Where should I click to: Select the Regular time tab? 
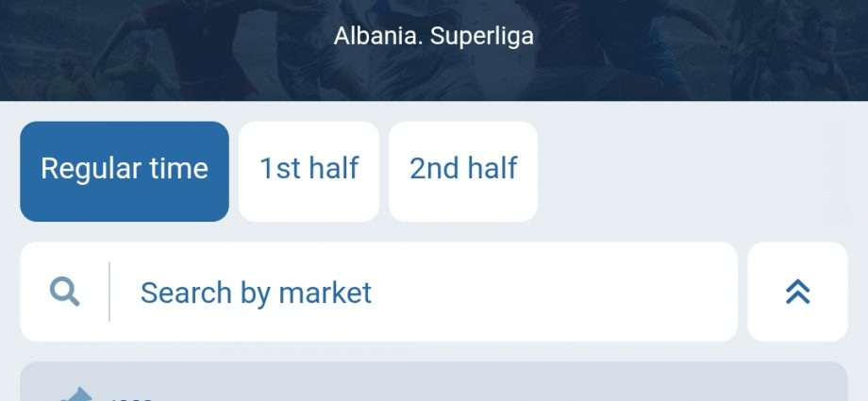click(x=125, y=171)
